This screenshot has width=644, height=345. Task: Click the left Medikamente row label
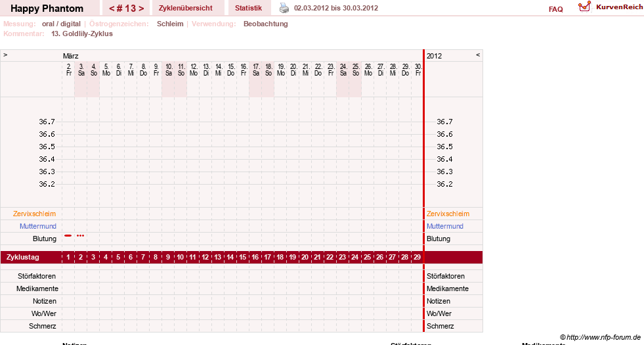point(37,288)
